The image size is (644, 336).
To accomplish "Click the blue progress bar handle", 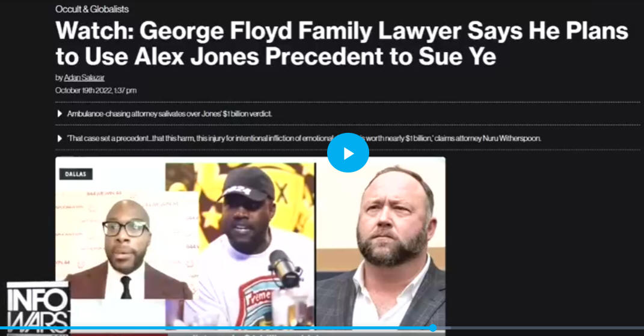I will click(433, 328).
